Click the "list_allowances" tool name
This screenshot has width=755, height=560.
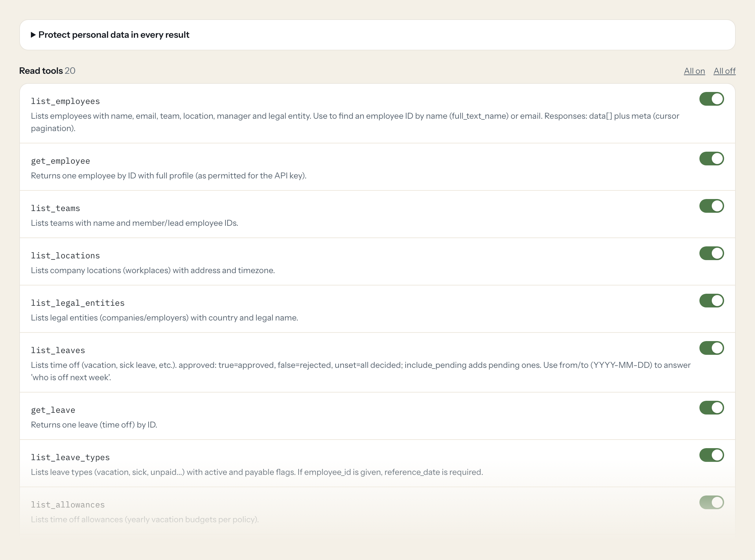[68, 505]
